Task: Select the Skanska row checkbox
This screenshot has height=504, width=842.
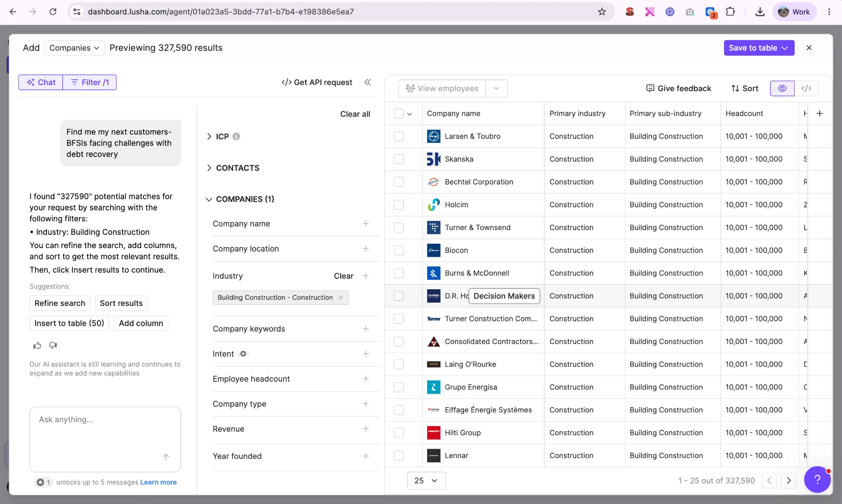Action: pyautogui.click(x=399, y=159)
